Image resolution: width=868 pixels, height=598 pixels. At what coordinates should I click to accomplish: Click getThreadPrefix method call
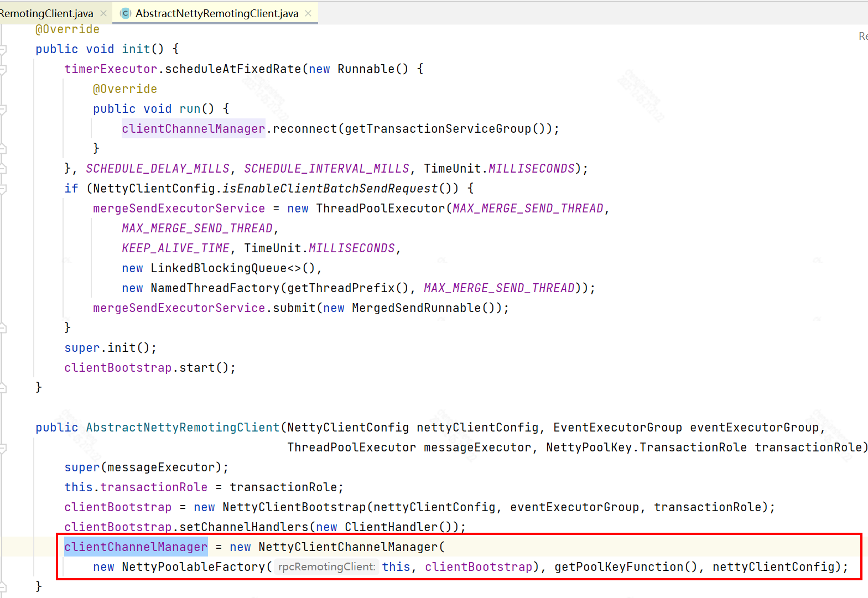pyautogui.click(x=341, y=288)
